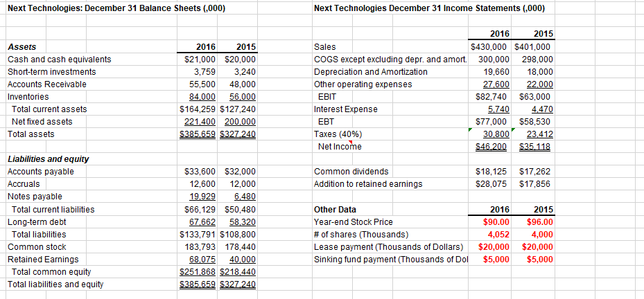Select 3,759 short-term investments value

point(206,72)
